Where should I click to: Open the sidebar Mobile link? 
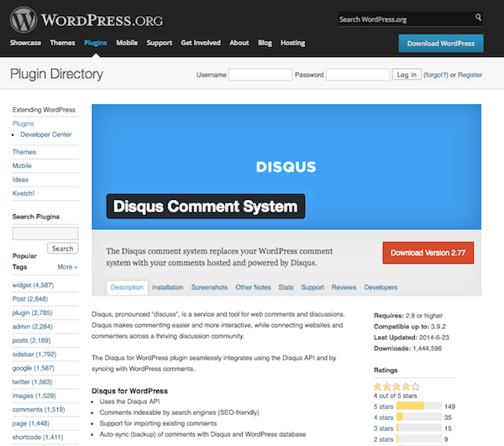pyautogui.click(x=22, y=165)
